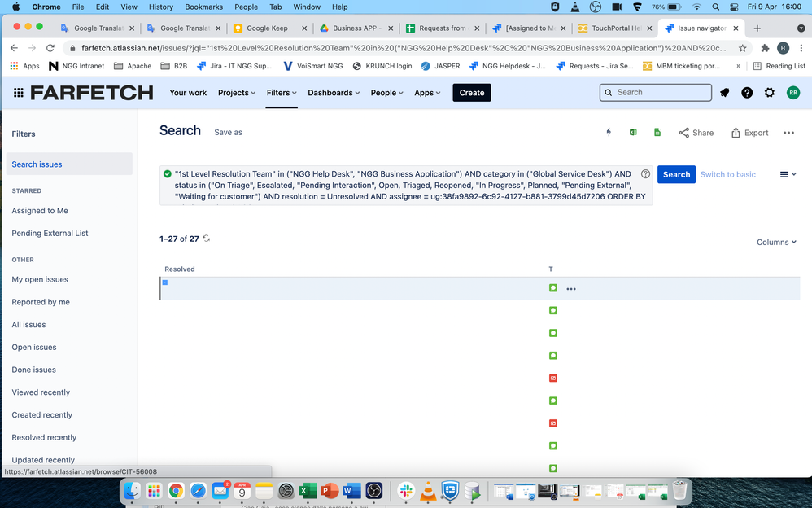Open more actions for first issue row
The image size is (812, 508).
point(571,289)
